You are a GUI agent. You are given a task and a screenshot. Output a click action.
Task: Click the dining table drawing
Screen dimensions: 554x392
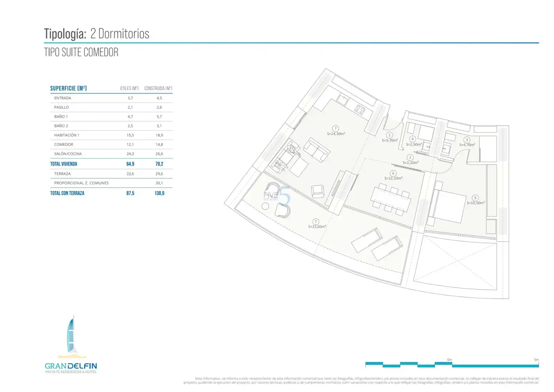(x=391, y=200)
